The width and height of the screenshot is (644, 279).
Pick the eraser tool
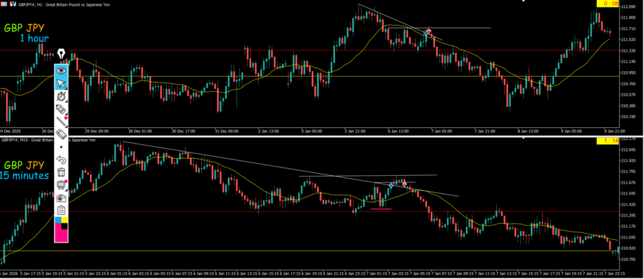click(61, 134)
